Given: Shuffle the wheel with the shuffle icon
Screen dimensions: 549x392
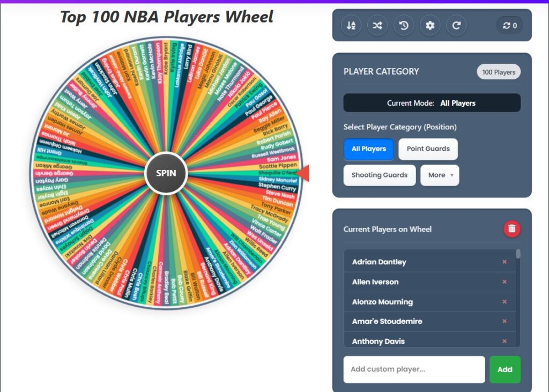Looking at the screenshot, I should 377,25.
